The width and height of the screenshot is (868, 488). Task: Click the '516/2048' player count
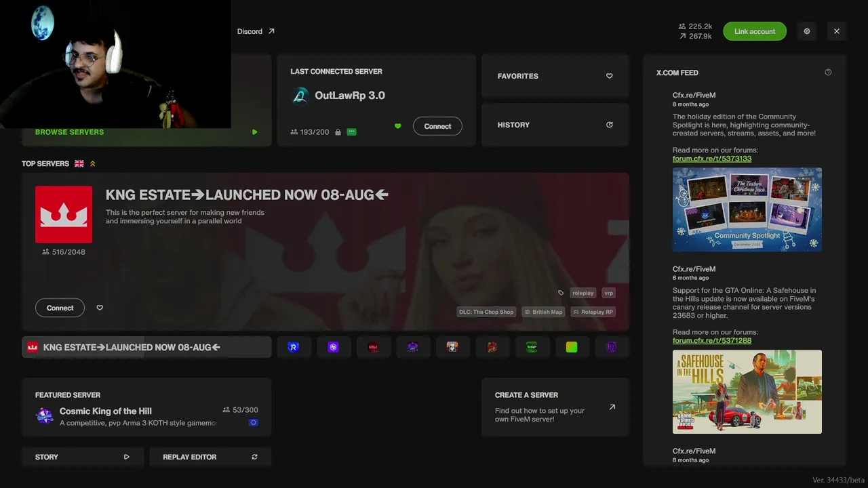tap(64, 252)
